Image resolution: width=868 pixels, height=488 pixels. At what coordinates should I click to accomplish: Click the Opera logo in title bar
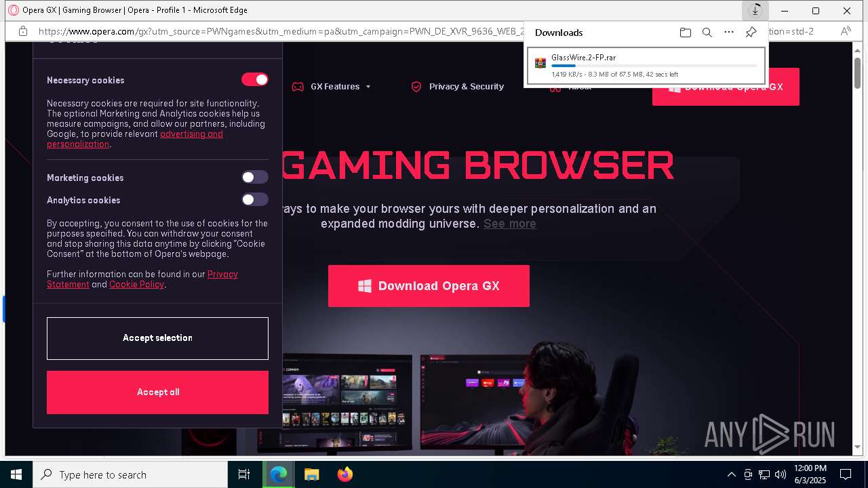click(13, 10)
